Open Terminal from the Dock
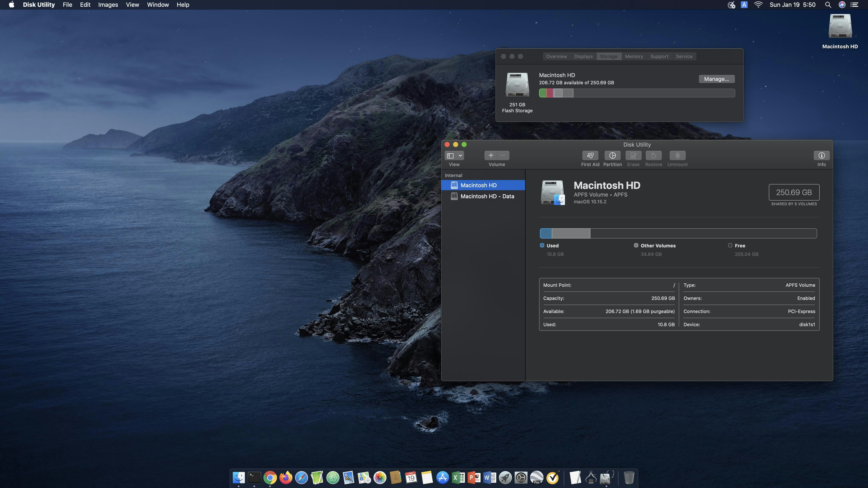The image size is (868, 488). [254, 478]
